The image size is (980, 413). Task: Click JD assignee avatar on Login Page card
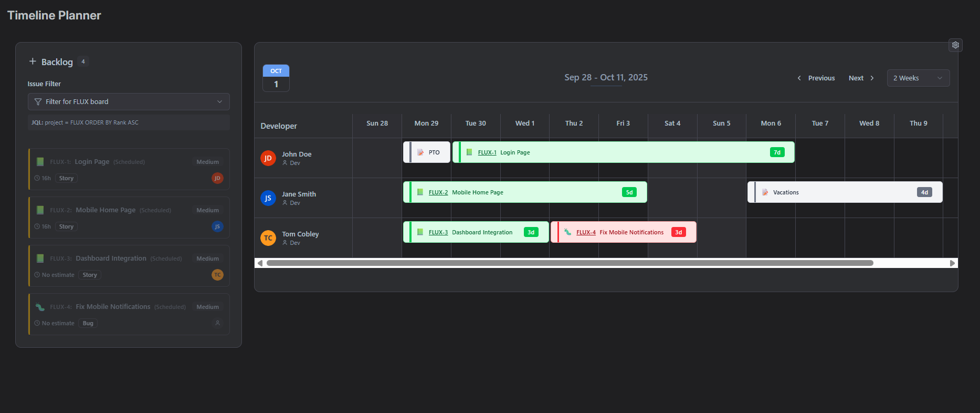pyautogui.click(x=217, y=178)
